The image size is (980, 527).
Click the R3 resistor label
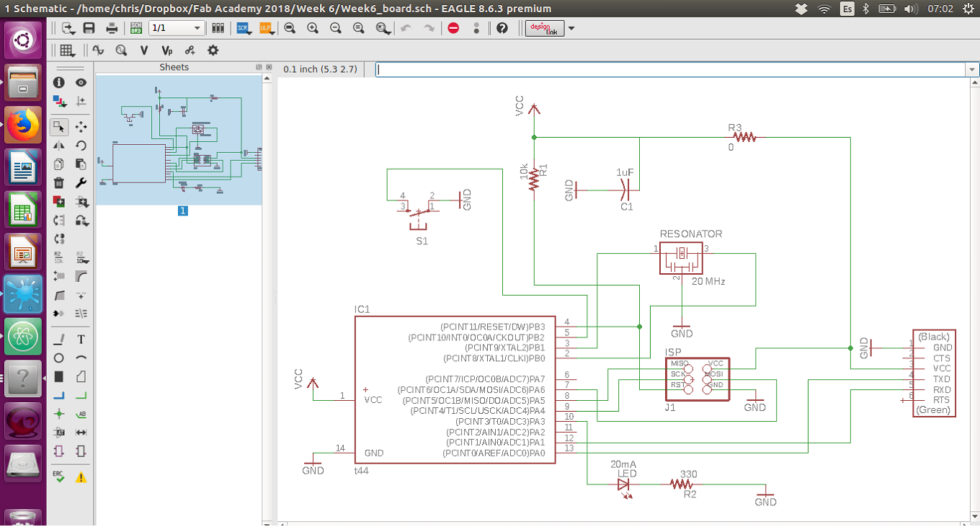[735, 128]
